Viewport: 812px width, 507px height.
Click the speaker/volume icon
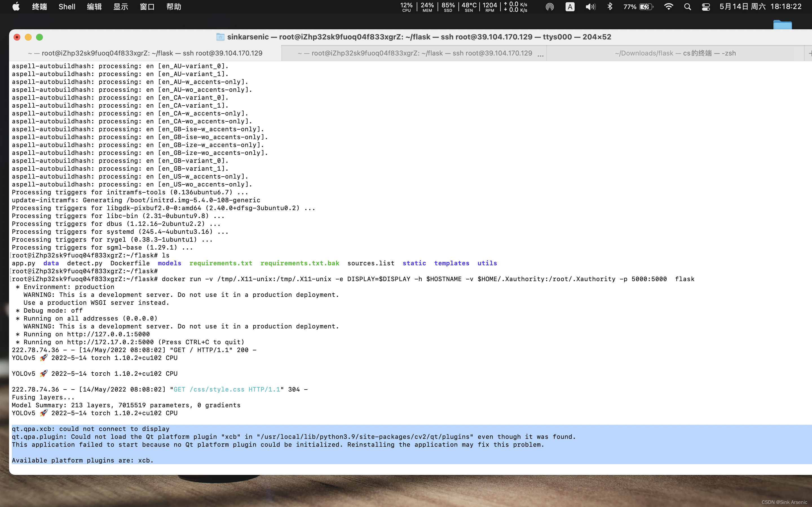tap(590, 7)
